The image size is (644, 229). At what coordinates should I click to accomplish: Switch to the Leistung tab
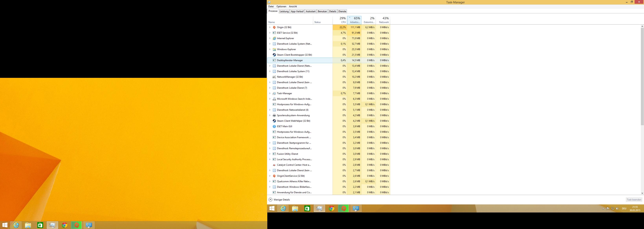pyautogui.click(x=284, y=12)
